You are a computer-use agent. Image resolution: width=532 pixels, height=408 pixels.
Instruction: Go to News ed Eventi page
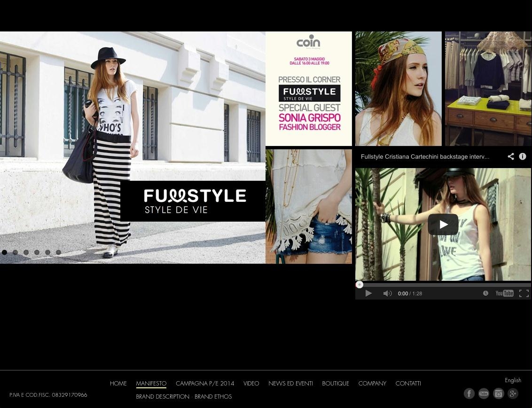point(290,384)
